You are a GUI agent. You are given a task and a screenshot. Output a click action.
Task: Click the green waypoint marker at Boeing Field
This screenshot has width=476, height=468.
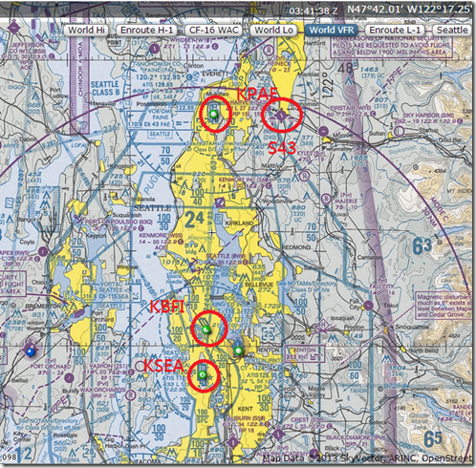206,330
